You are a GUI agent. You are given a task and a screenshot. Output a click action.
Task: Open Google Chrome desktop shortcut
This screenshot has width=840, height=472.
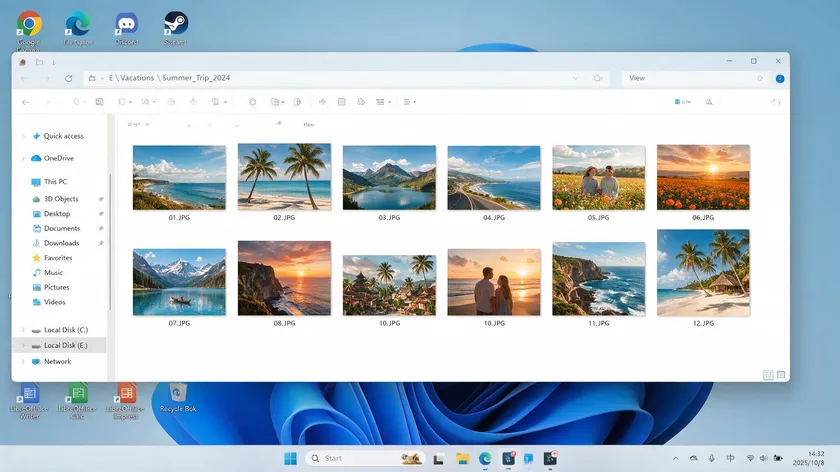(x=29, y=31)
